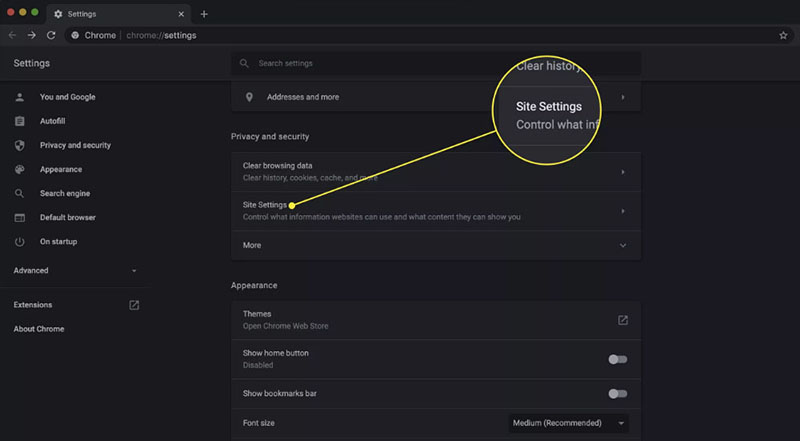This screenshot has height=441, width=800.
Task: Open the Font size dropdown
Action: pos(568,423)
